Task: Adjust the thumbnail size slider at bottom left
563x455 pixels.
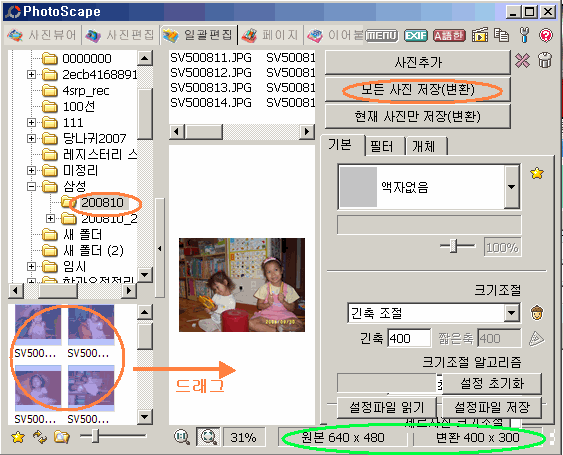Action: 96,436
